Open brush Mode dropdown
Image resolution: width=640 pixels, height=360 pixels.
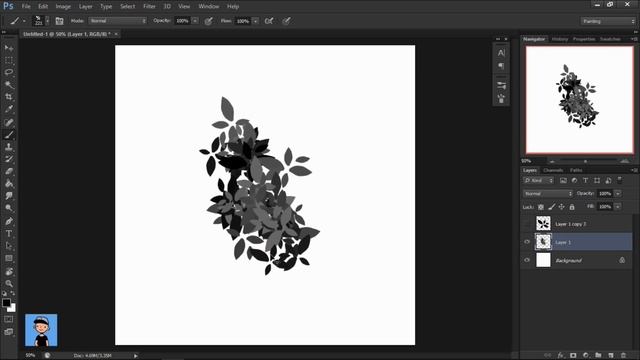(x=118, y=21)
